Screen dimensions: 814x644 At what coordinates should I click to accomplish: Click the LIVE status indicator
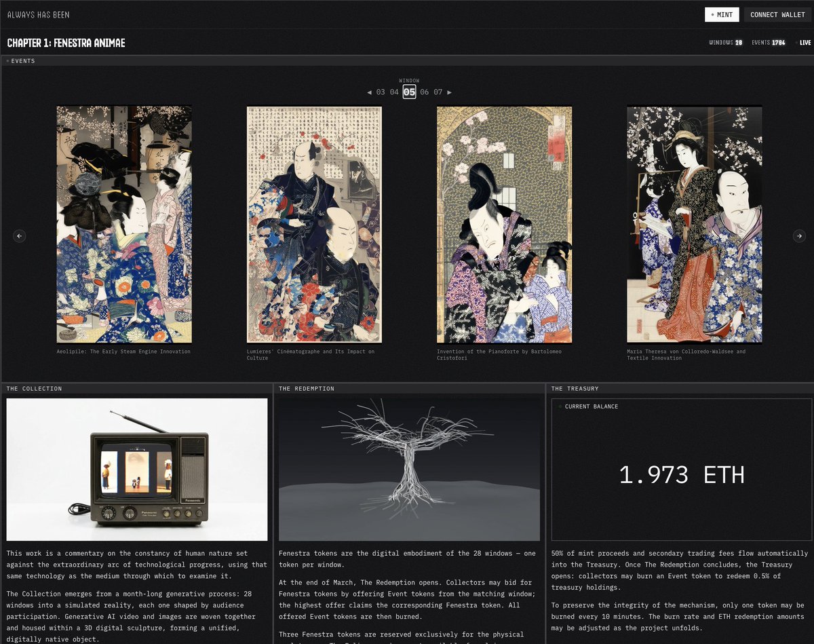coord(804,43)
